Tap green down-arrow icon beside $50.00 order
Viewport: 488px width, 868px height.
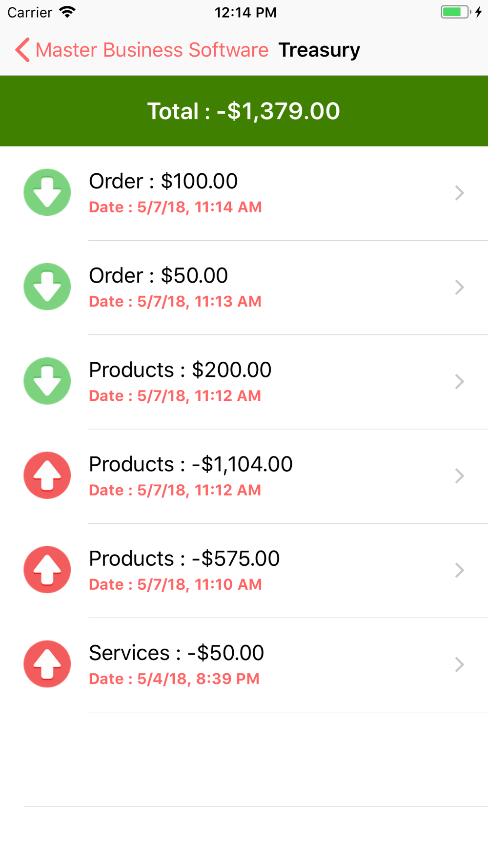pos(47,287)
